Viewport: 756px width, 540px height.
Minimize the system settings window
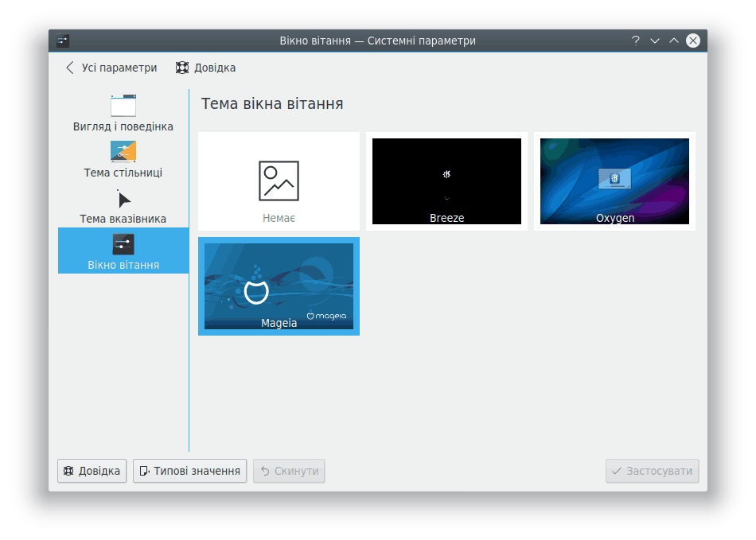[x=655, y=41]
